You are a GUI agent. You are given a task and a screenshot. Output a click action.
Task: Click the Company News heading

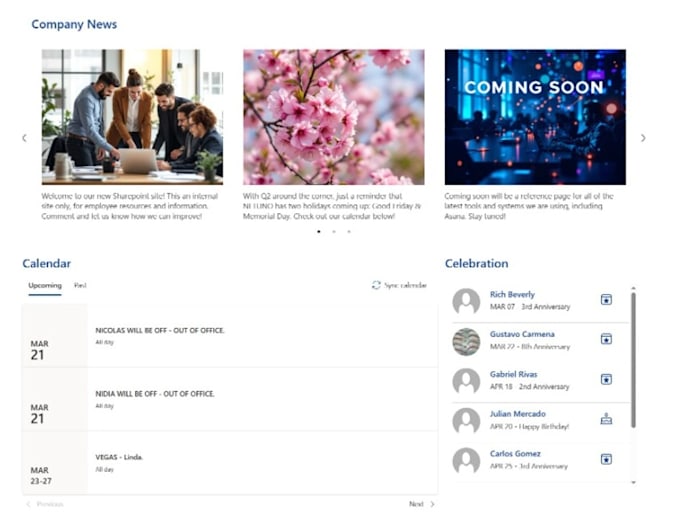coord(74,24)
